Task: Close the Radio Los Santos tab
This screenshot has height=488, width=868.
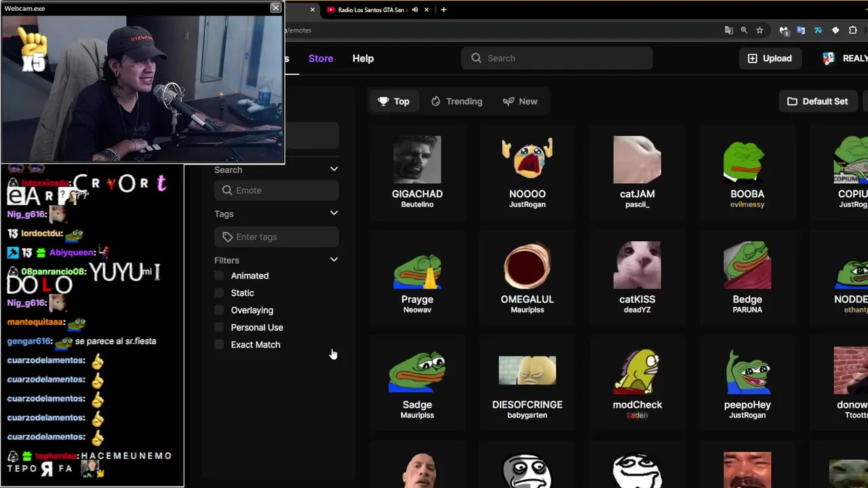Action: coord(427,9)
